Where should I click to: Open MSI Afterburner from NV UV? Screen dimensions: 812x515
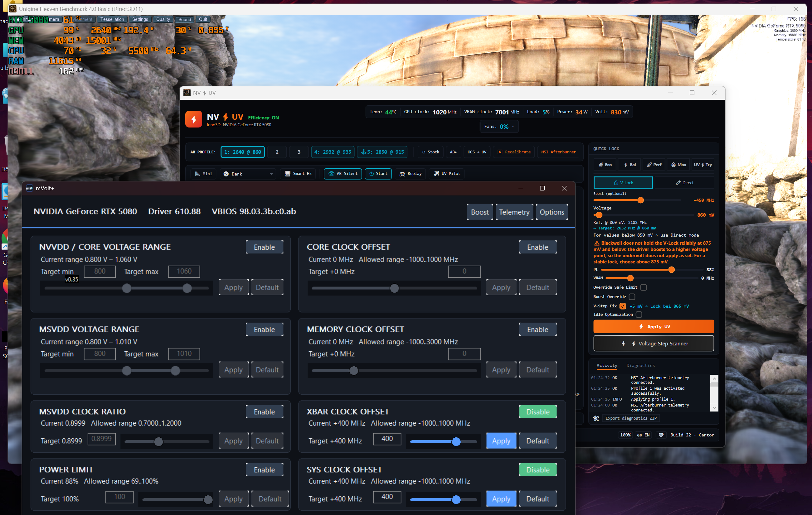tap(558, 152)
